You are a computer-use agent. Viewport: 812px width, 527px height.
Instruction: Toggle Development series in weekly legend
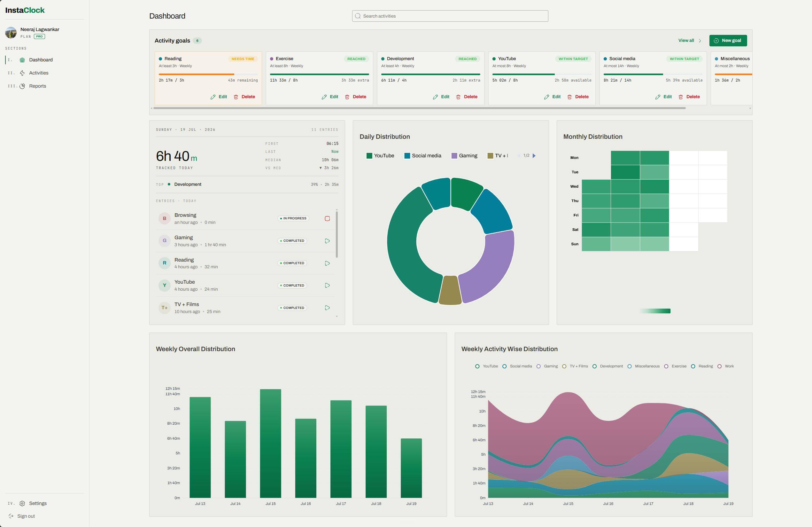[607, 366]
